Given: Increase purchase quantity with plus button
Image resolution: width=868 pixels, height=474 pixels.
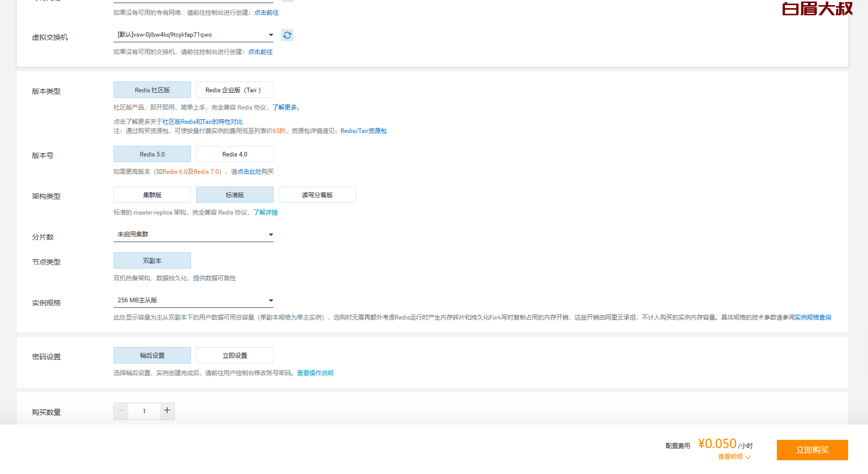Looking at the screenshot, I should pyautogui.click(x=167, y=411).
